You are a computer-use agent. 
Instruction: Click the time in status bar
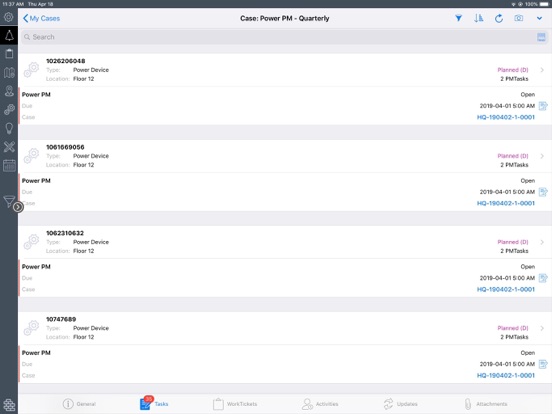[x=13, y=4]
